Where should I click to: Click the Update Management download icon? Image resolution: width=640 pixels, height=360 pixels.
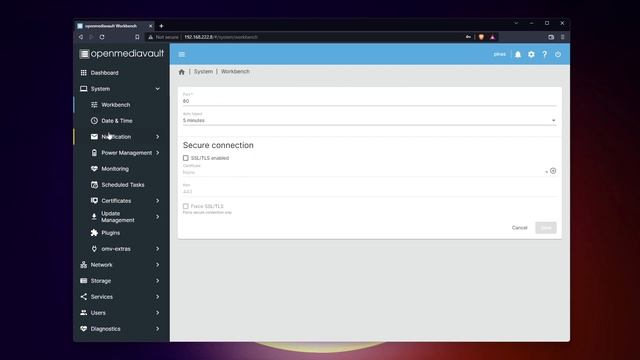[x=94, y=217]
